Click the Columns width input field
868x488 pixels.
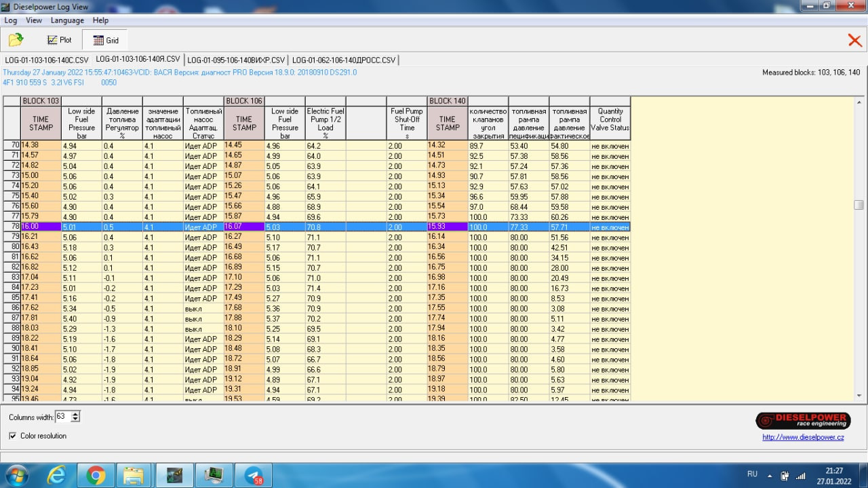(62, 416)
